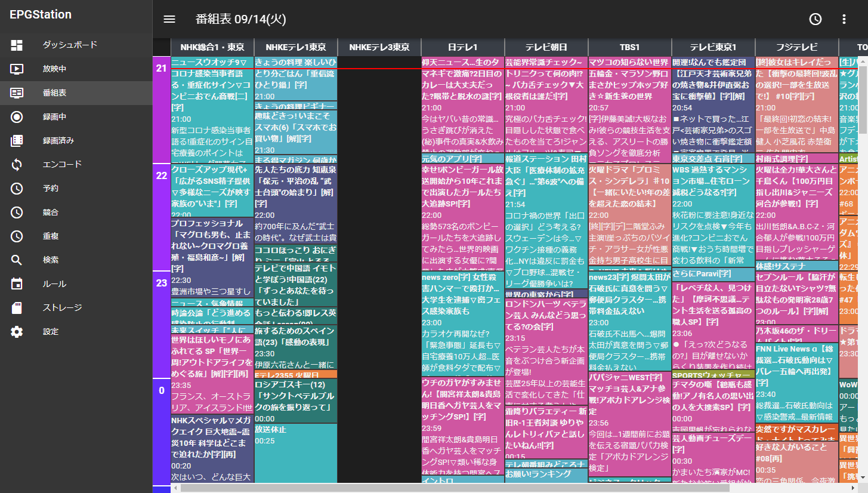Click hour 22 marker in time column
The height and width of the screenshot is (493, 868).
(162, 217)
